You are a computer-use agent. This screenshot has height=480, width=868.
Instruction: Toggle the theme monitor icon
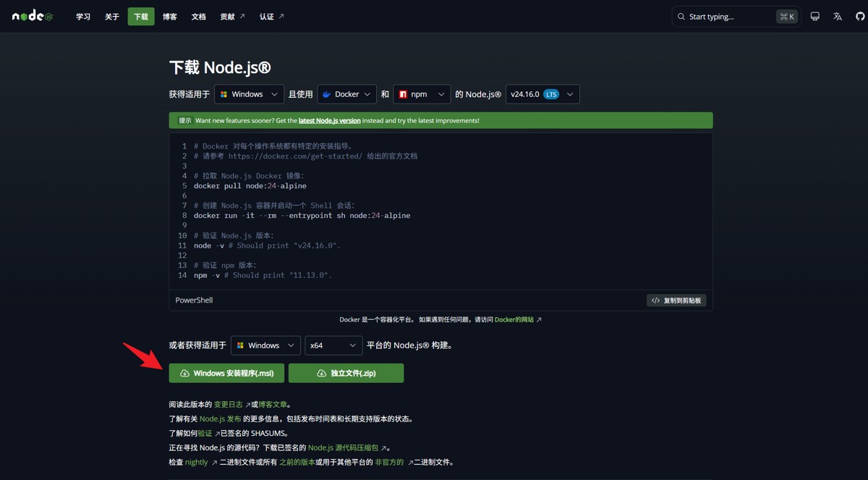[x=815, y=17]
